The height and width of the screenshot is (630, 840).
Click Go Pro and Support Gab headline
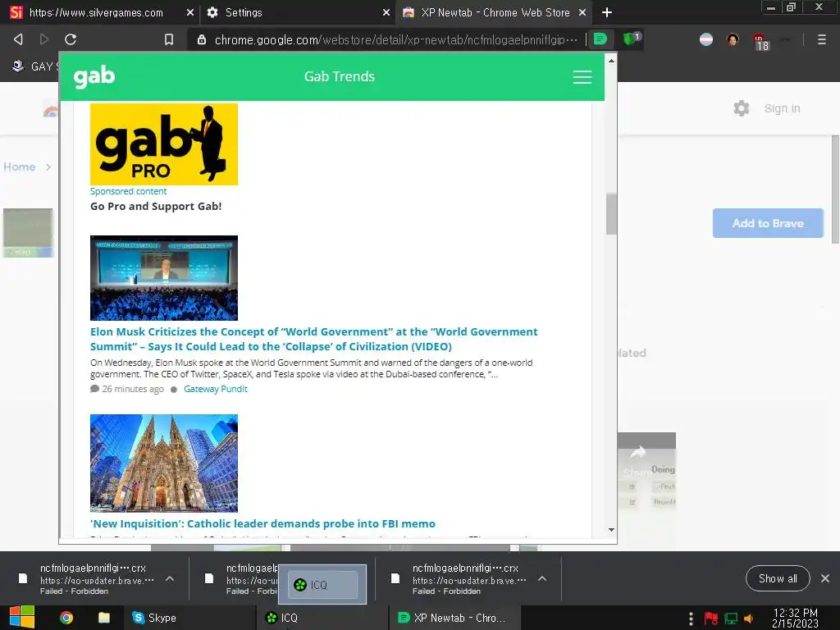[x=155, y=206]
